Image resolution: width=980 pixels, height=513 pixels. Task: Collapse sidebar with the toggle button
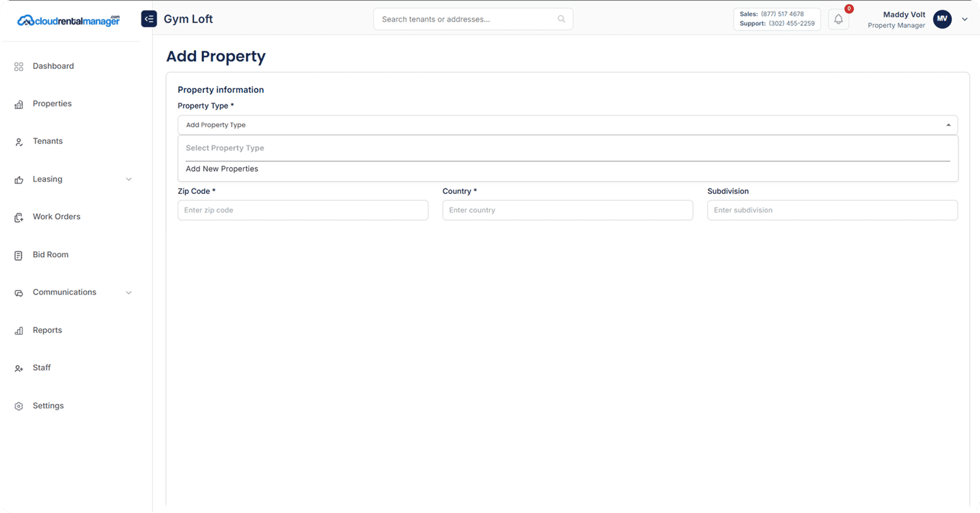(149, 19)
